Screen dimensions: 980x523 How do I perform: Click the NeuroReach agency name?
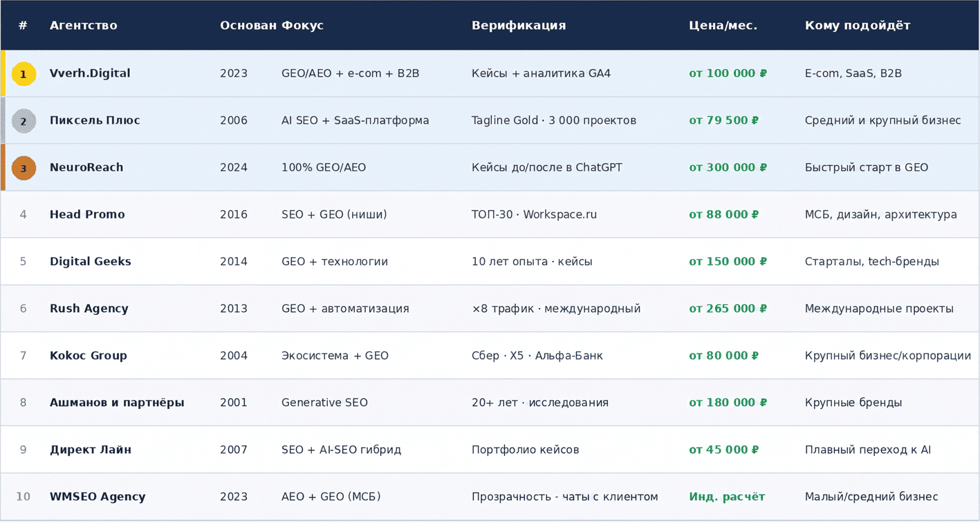[86, 167]
